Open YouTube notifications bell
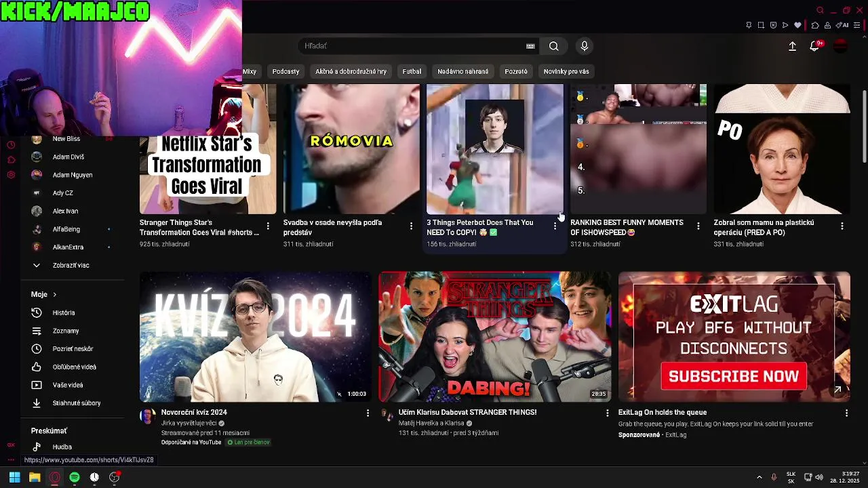 [x=814, y=46]
